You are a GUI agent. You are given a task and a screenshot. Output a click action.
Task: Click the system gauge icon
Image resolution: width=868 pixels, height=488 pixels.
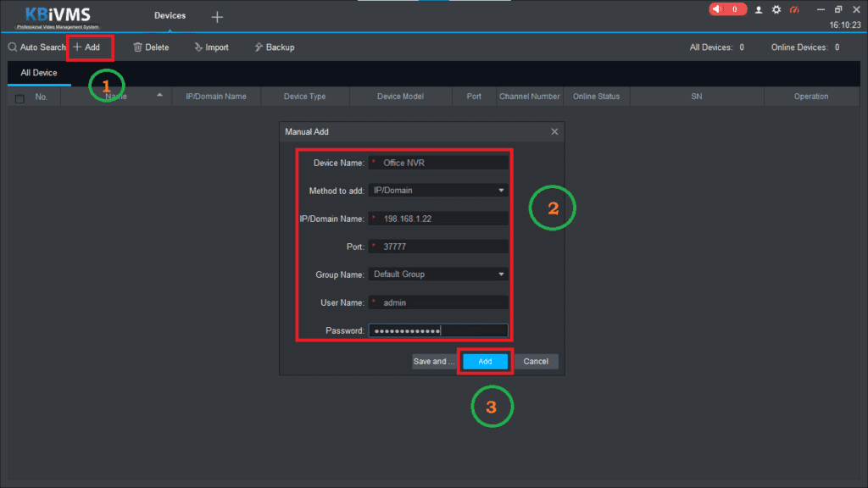point(794,9)
